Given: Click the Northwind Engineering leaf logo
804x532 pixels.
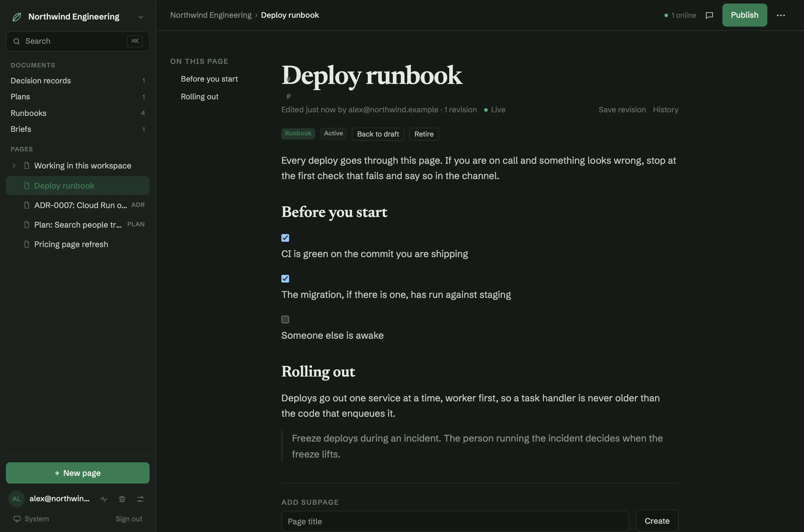Looking at the screenshot, I should point(17,17).
